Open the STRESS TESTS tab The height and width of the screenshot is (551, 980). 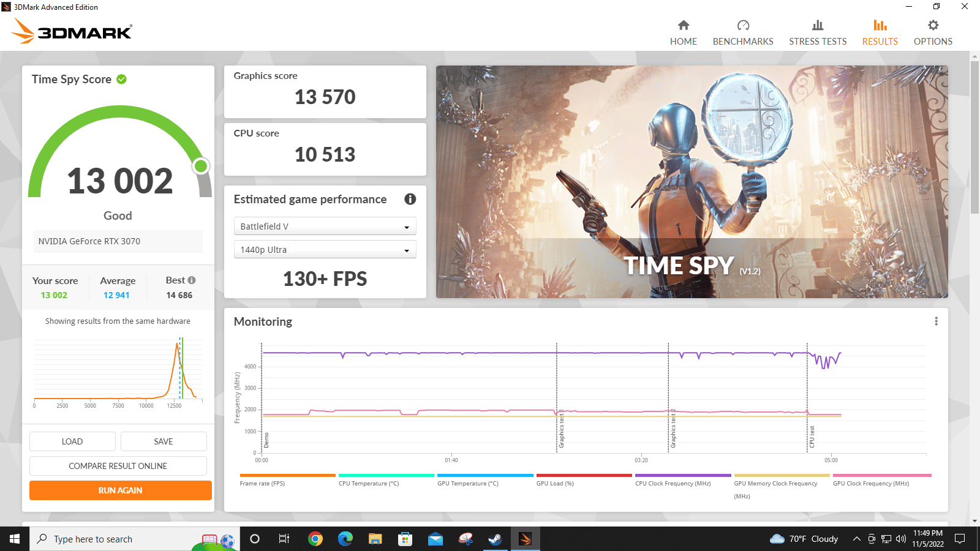click(818, 33)
